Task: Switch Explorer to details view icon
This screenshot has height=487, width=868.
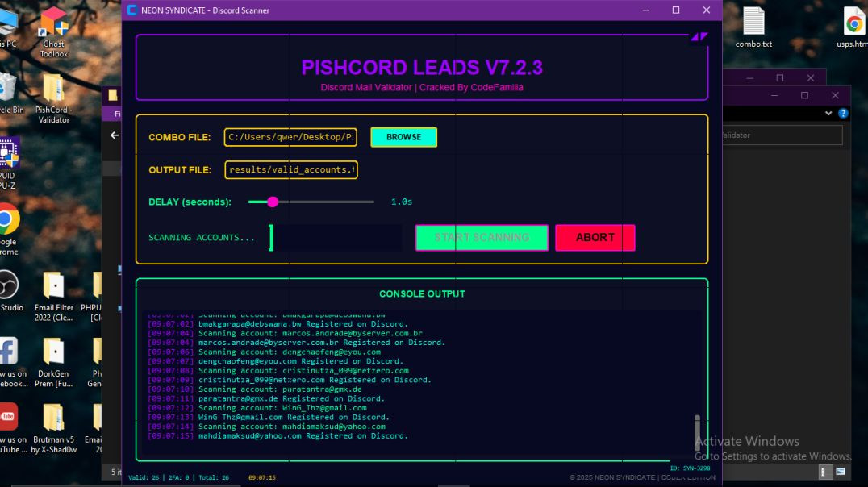Action: point(824,472)
